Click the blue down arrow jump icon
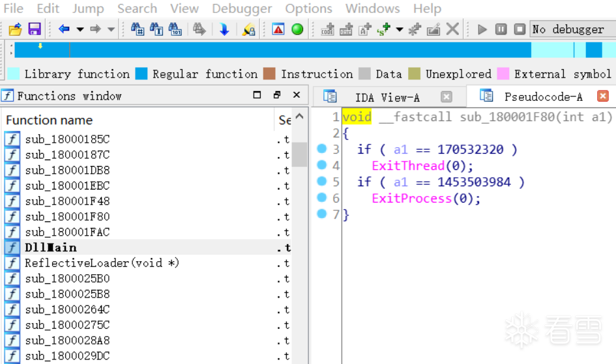Screen dimensions: 616x364 point(224,29)
